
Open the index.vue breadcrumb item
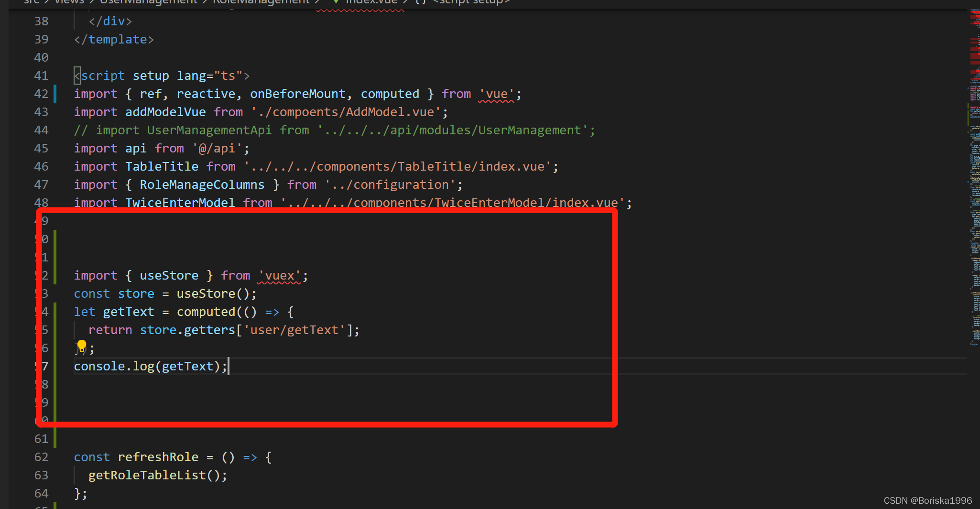pyautogui.click(x=372, y=2)
